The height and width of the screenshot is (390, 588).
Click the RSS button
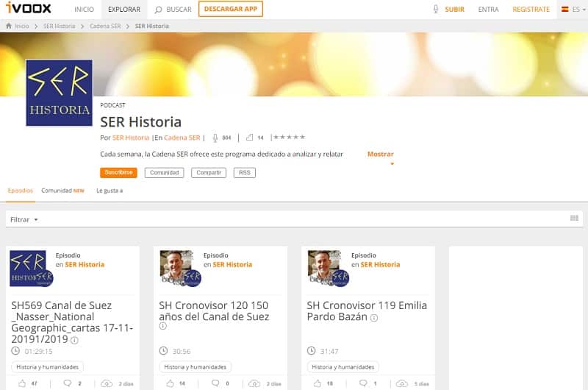(245, 173)
